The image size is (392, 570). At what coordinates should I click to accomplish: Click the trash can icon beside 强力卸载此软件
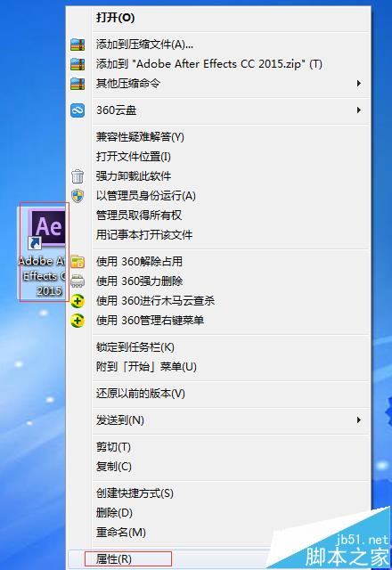[78, 176]
